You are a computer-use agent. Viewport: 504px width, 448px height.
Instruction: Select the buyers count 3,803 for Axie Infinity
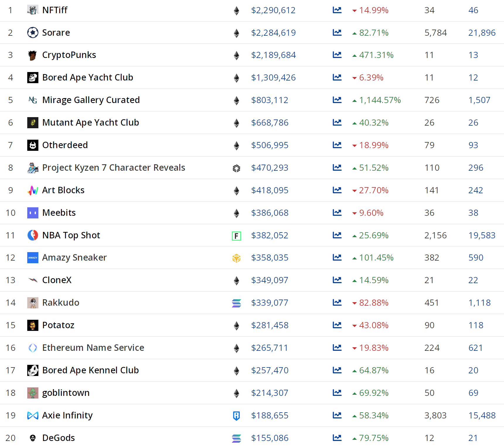(x=436, y=415)
